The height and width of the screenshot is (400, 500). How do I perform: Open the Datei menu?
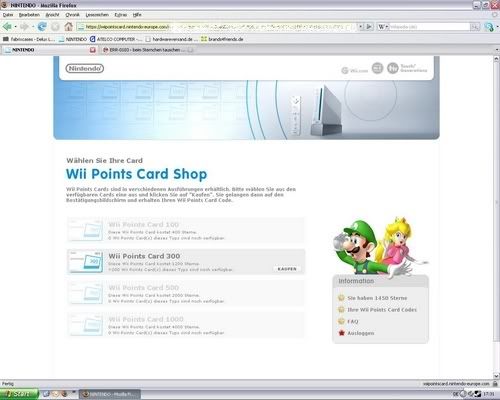pyautogui.click(x=8, y=15)
